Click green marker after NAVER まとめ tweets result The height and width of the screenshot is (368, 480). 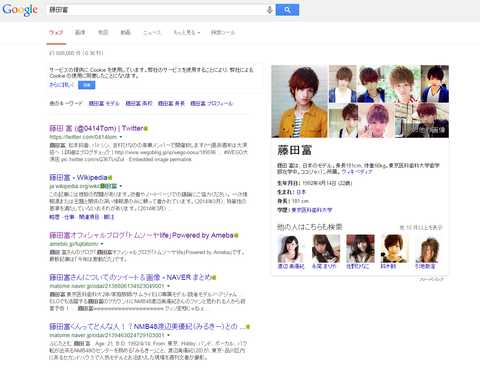pyautogui.click(x=214, y=277)
